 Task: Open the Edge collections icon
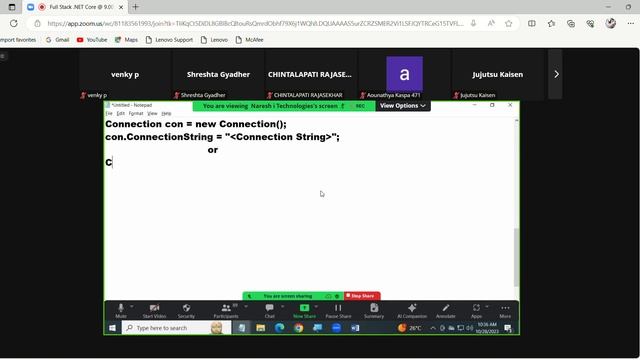(571, 24)
